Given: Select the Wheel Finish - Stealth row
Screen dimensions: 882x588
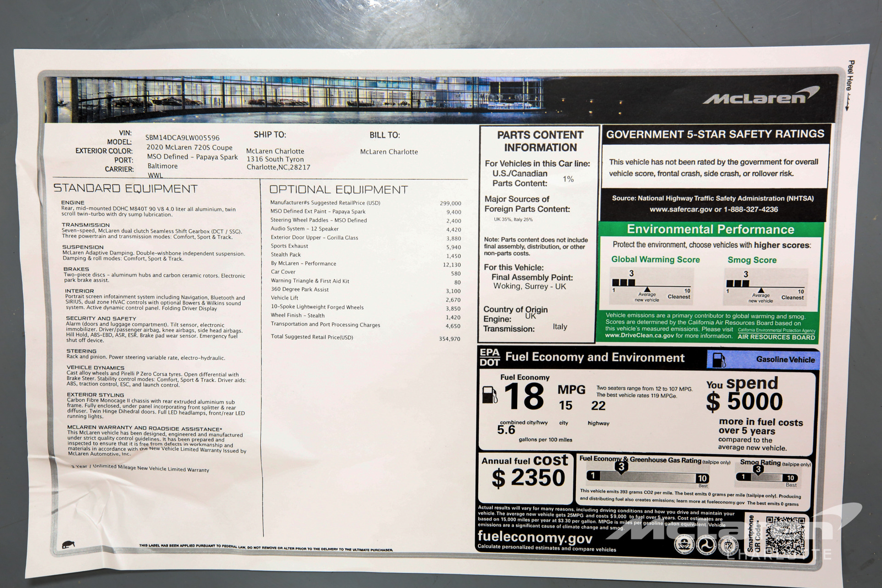Looking at the screenshot, I should [x=366, y=316].
